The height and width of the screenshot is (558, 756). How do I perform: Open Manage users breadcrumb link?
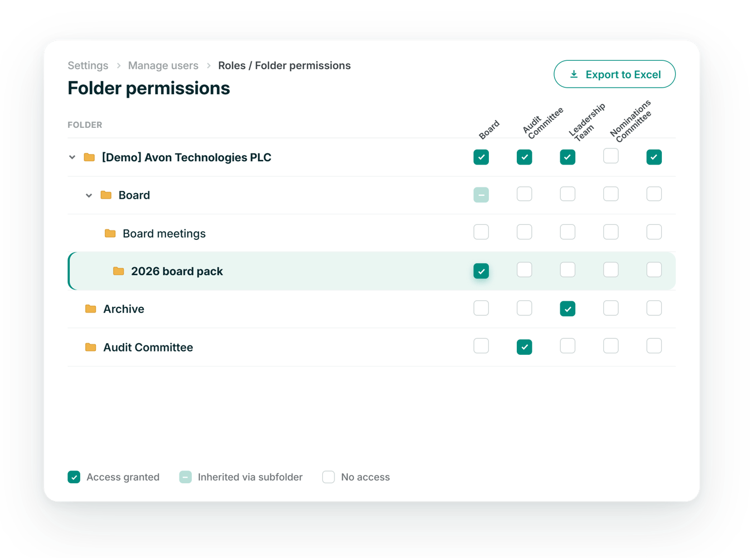click(163, 65)
